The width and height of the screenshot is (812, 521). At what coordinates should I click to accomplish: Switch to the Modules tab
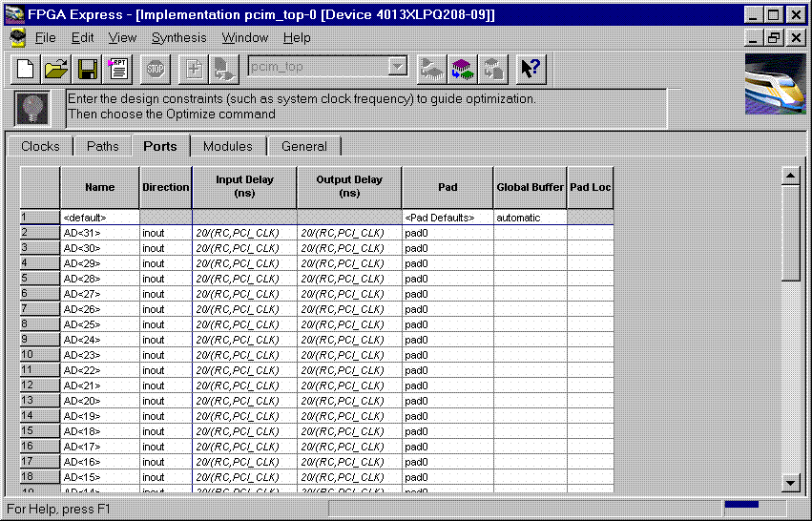coord(227,147)
